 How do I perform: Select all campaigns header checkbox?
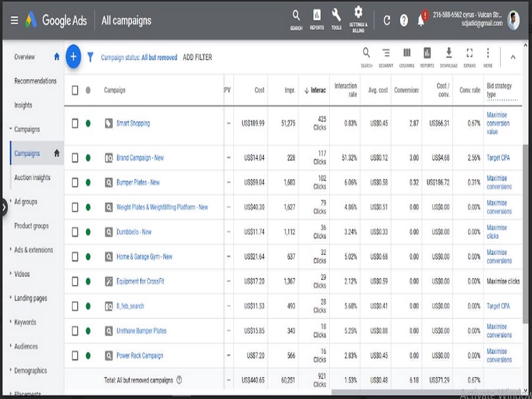pos(75,90)
